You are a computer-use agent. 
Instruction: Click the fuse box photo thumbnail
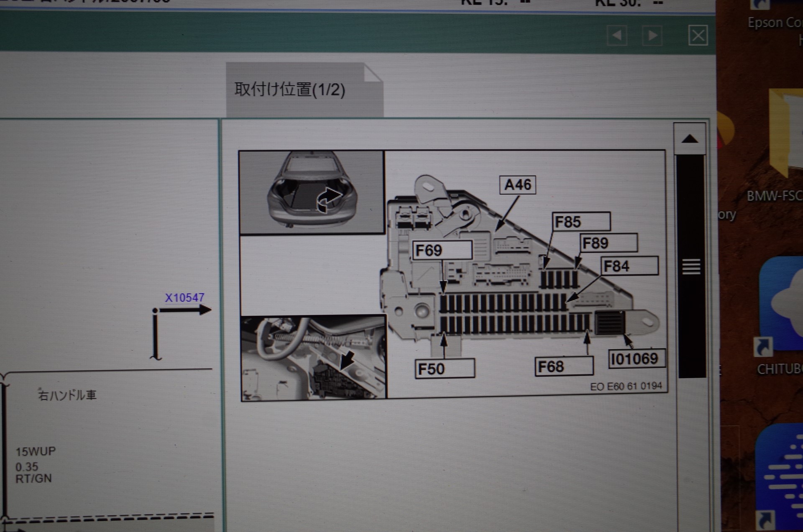click(x=313, y=358)
